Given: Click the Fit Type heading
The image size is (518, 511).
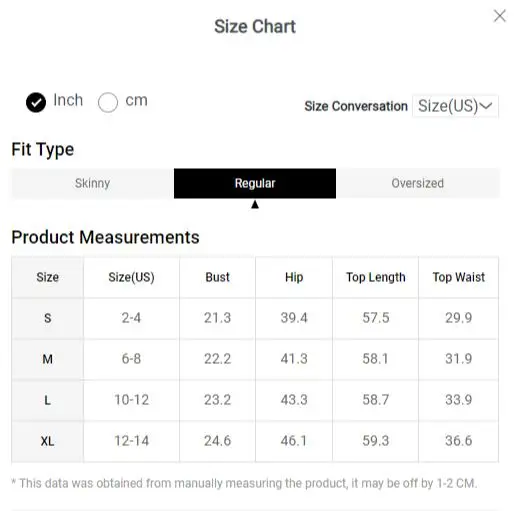Looking at the screenshot, I should (43, 150).
